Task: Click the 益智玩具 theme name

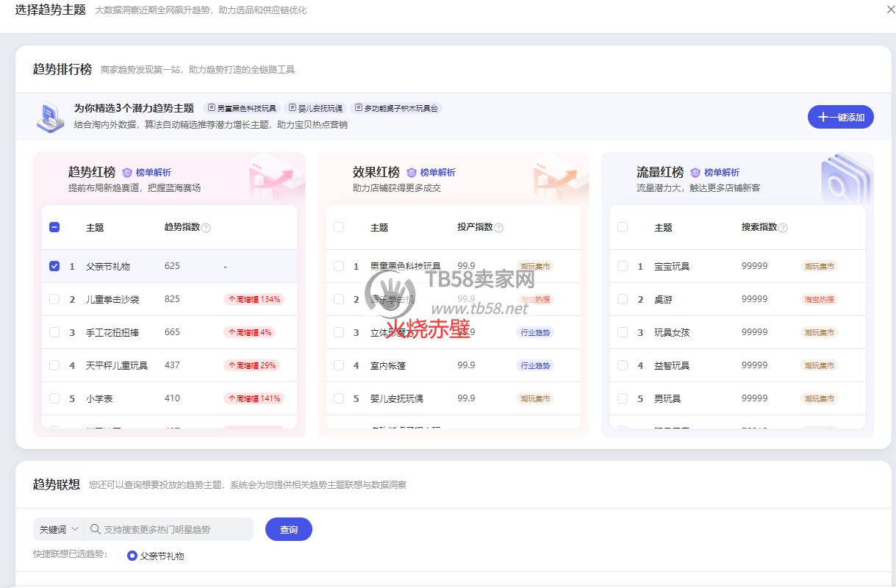Action: 672,366
